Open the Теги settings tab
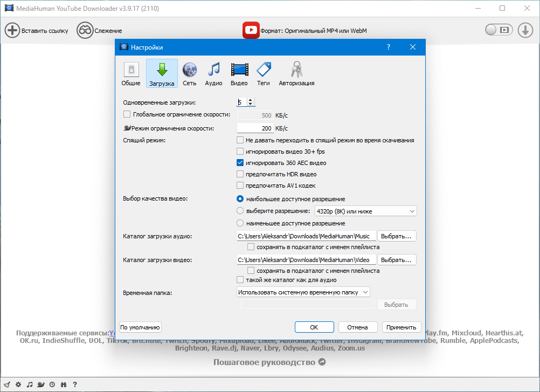 click(x=264, y=74)
